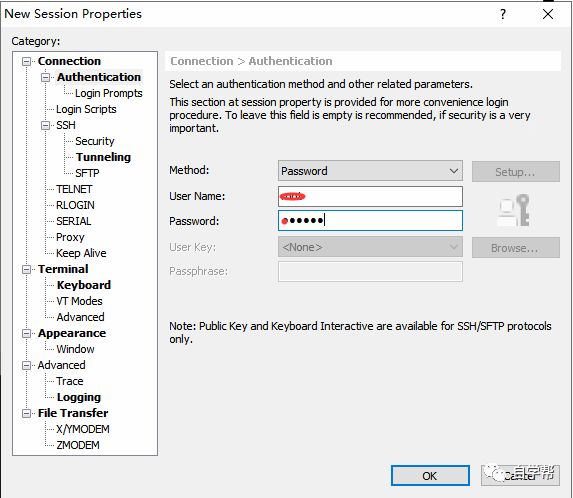Collapse the SSH tree node
This screenshot has width=573, height=498.
45,126
